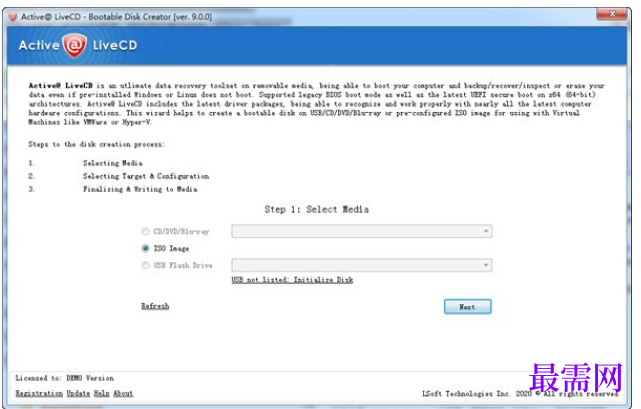Click the 'Step 1: Select Media' heading

click(x=316, y=209)
